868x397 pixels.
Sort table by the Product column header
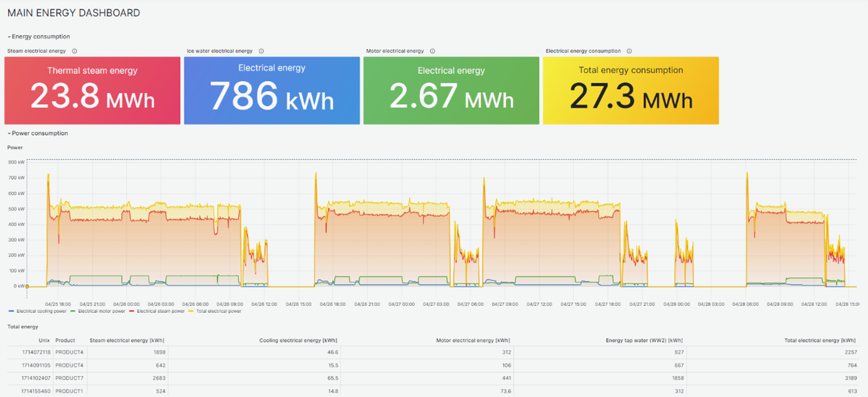65,340
